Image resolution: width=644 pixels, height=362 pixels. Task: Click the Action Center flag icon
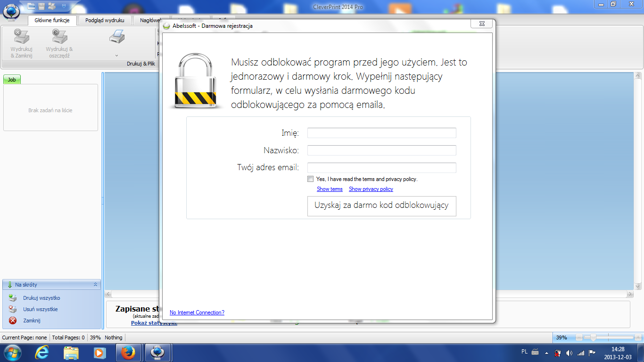pyautogui.click(x=592, y=353)
